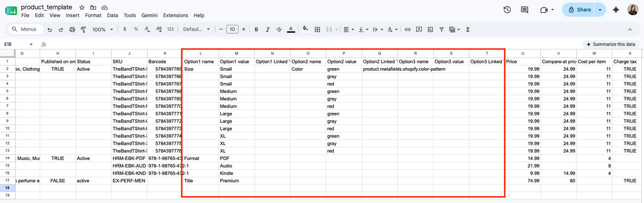Select the row 14 header
Screen dimensions: 644x203
click(x=8, y=158)
